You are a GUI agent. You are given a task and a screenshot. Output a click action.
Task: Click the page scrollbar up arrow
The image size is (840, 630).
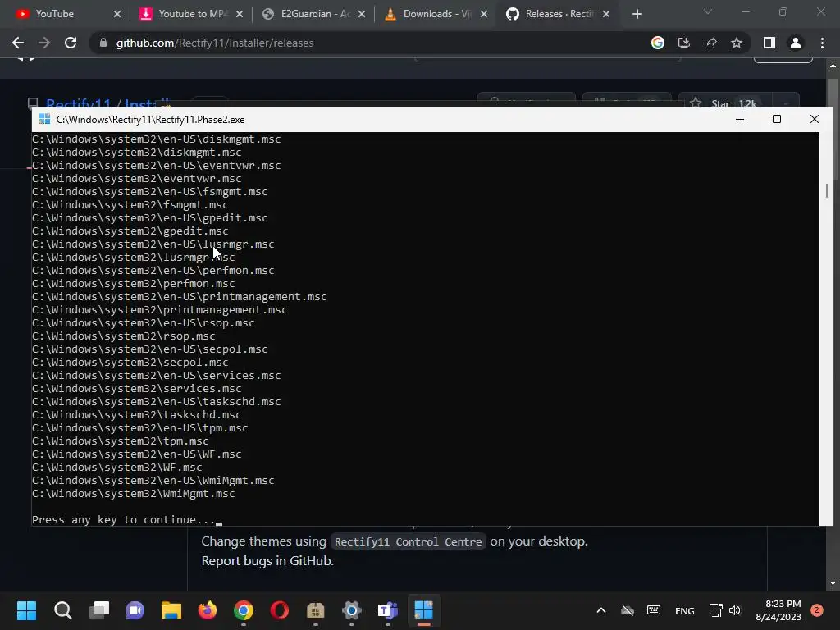[833, 66]
